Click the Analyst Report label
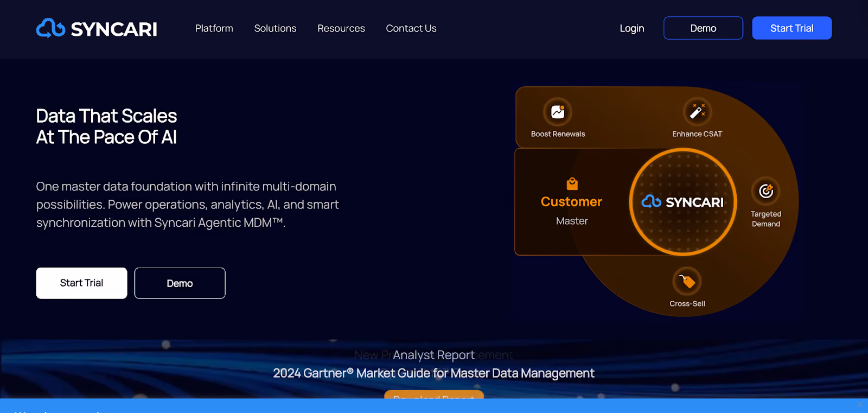 pos(433,355)
